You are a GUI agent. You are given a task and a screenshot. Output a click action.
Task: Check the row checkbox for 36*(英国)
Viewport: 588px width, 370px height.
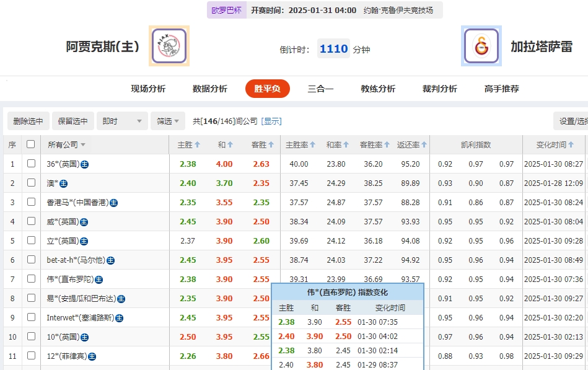(x=30, y=164)
